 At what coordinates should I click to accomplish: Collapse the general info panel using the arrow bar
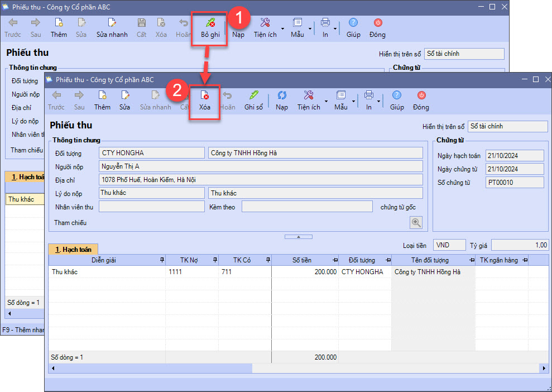pyautogui.click(x=298, y=237)
